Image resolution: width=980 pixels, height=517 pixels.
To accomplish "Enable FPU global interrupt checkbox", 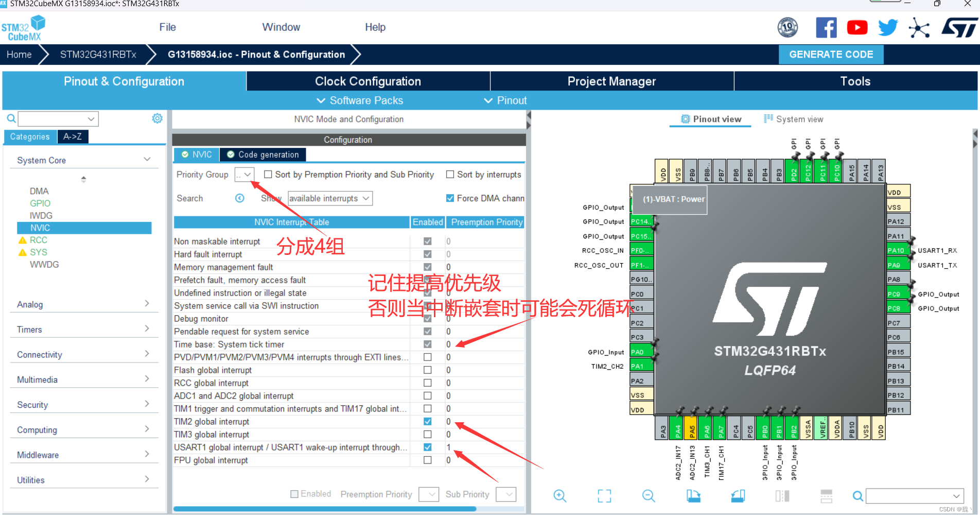I will coord(427,460).
